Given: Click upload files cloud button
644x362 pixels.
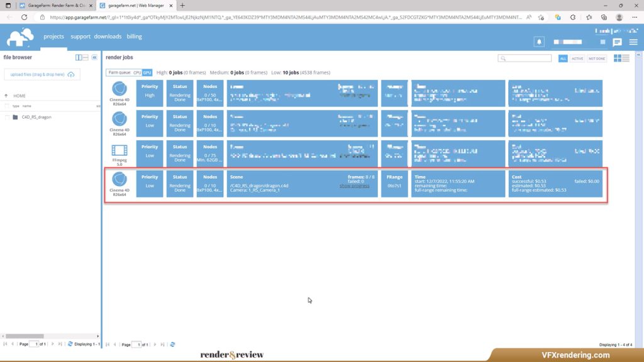Looking at the screenshot, I should pyautogui.click(x=42, y=74).
